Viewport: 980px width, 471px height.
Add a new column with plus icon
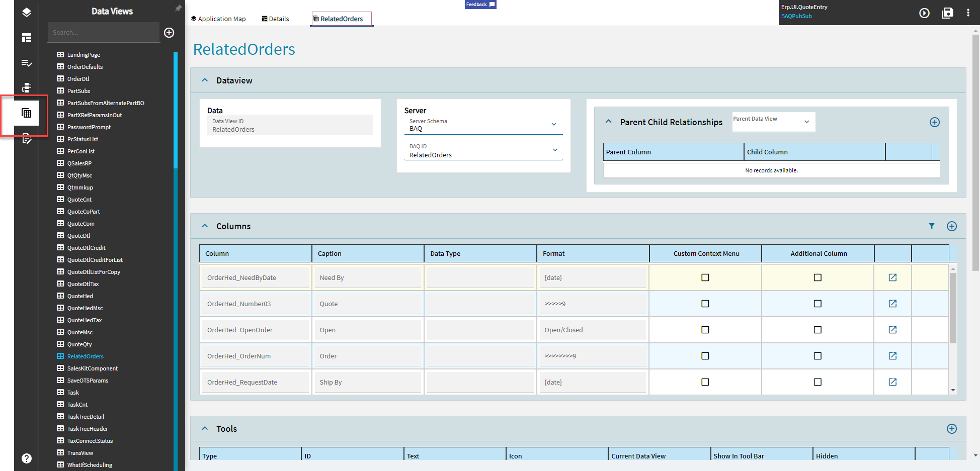(951, 226)
